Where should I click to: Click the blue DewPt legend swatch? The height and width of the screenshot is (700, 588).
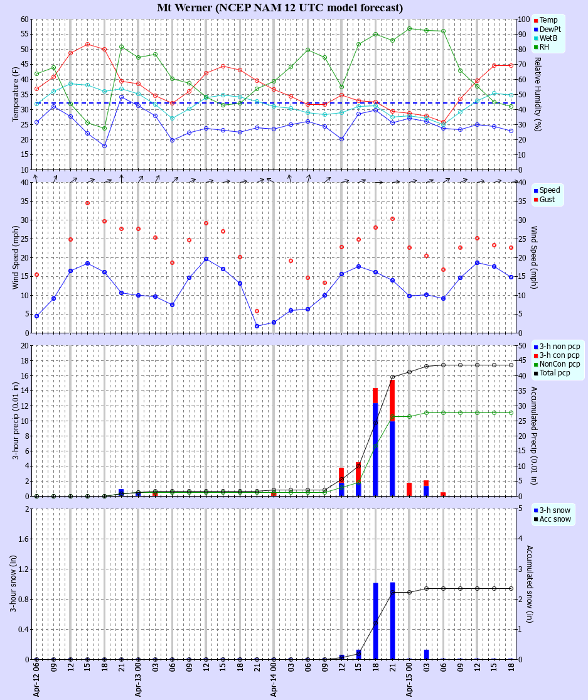click(x=535, y=30)
